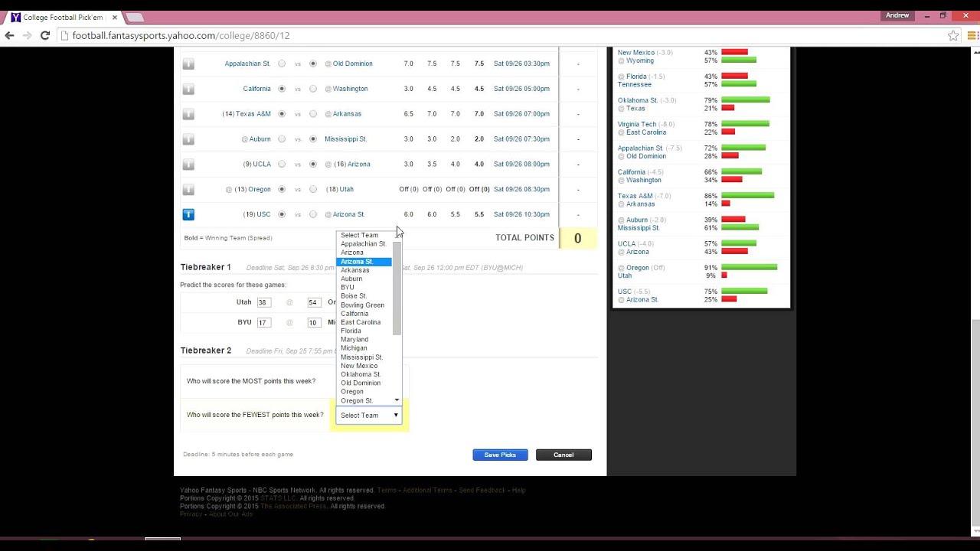Image resolution: width=980 pixels, height=551 pixels.
Task: Open Sat 09/26 10:30pm game link
Action: click(x=521, y=214)
